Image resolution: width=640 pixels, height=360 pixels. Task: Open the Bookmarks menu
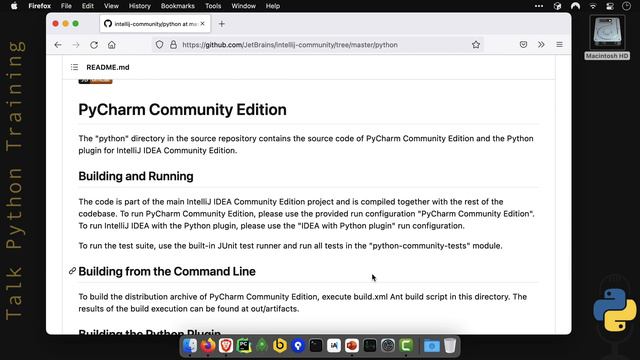point(178,6)
